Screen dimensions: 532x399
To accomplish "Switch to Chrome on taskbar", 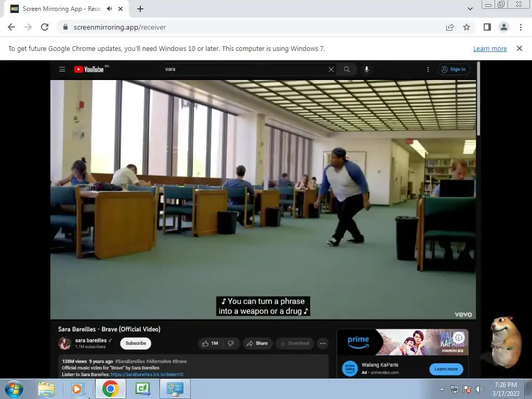I will coord(111,389).
